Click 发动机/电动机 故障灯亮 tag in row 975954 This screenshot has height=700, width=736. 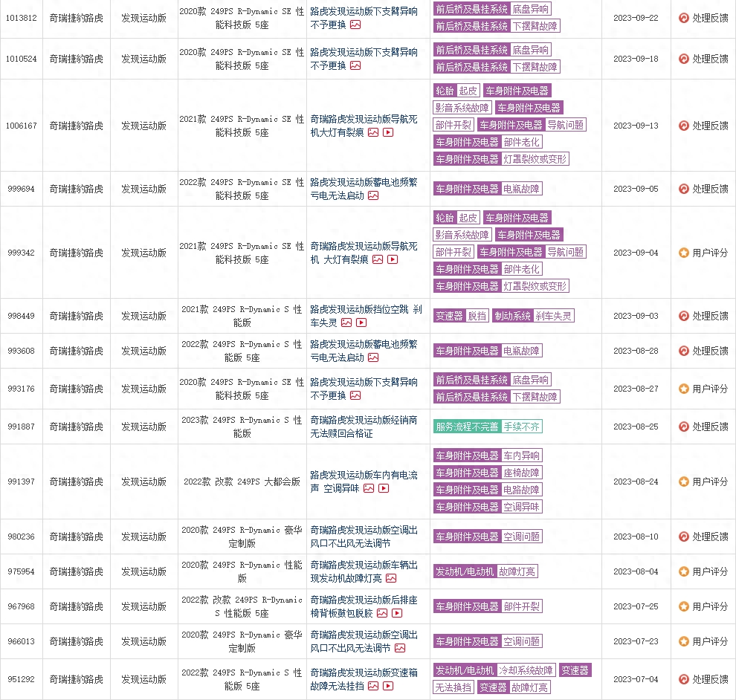pos(485,571)
